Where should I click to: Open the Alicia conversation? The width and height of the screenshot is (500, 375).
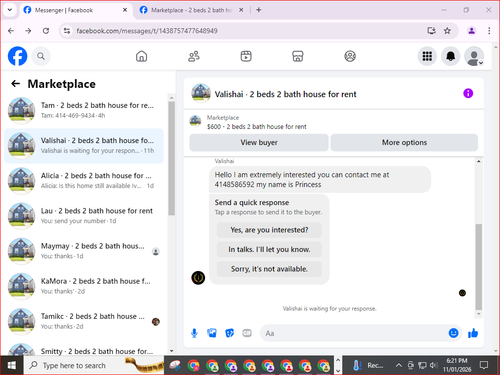coord(84,181)
